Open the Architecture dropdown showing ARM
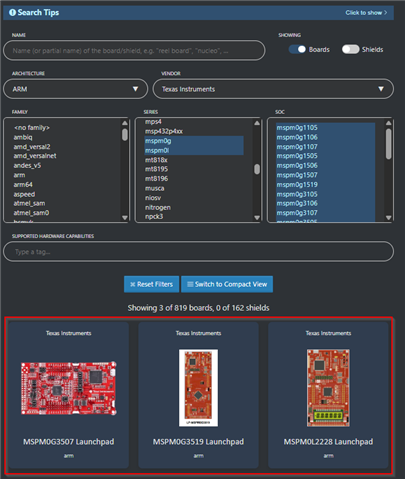 75,89
